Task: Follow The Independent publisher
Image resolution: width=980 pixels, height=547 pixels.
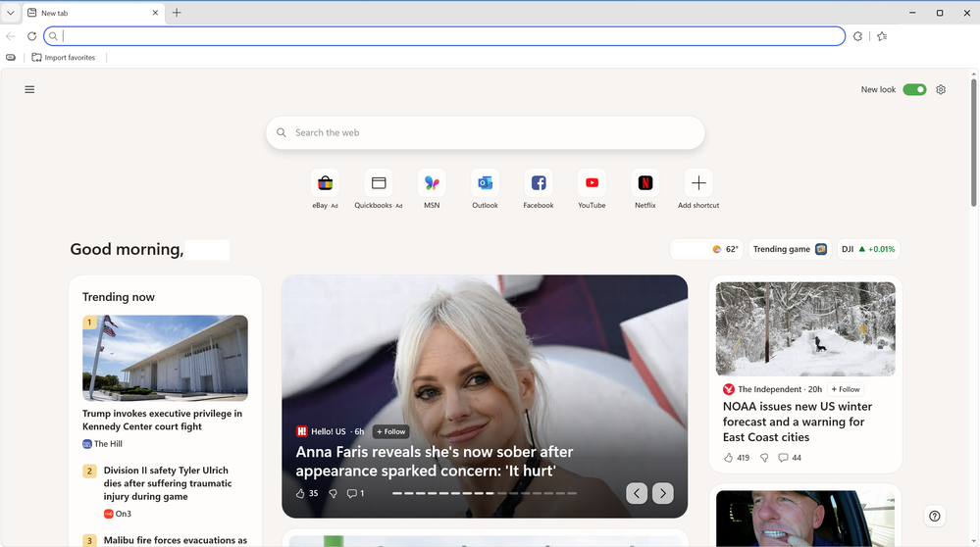Action: coord(846,389)
